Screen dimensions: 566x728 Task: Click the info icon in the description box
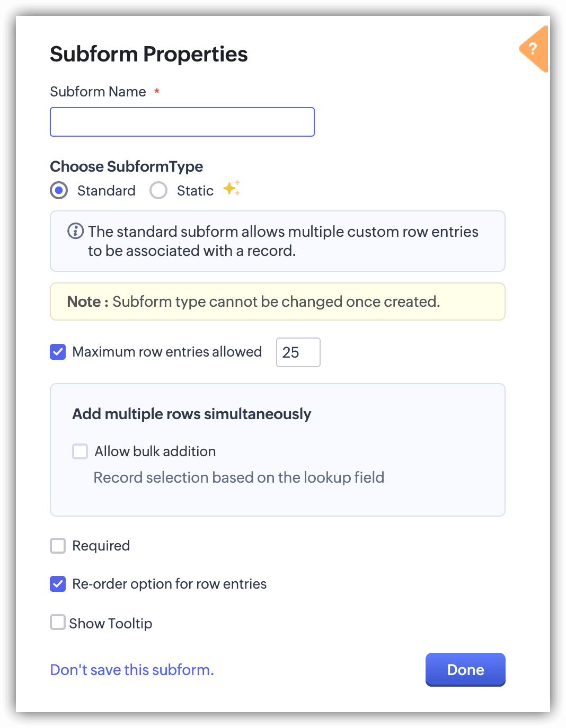point(75,231)
